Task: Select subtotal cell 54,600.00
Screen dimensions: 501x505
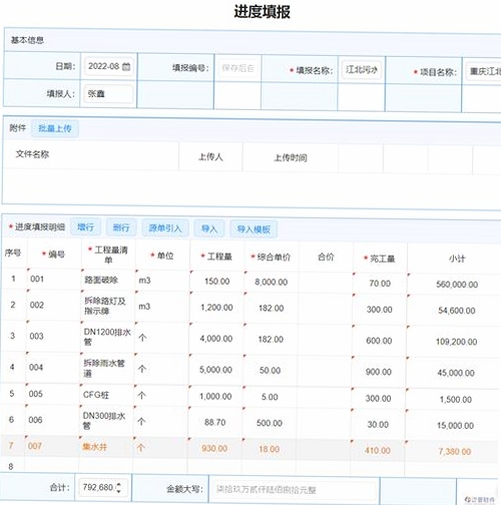Action: point(457,311)
